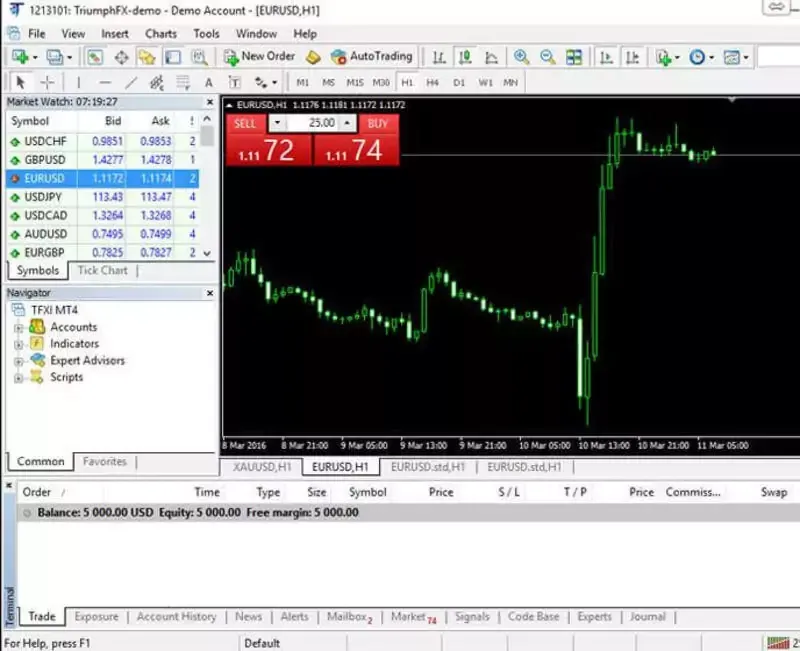This screenshot has width=800, height=651.
Task: Switch to the XAUUSD,H1 chart tab
Action: pyautogui.click(x=262, y=467)
